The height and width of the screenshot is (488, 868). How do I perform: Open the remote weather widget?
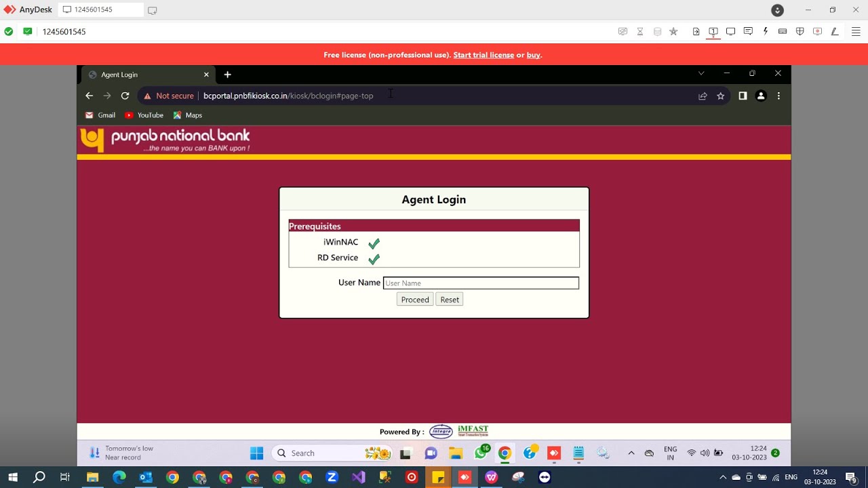point(122,453)
